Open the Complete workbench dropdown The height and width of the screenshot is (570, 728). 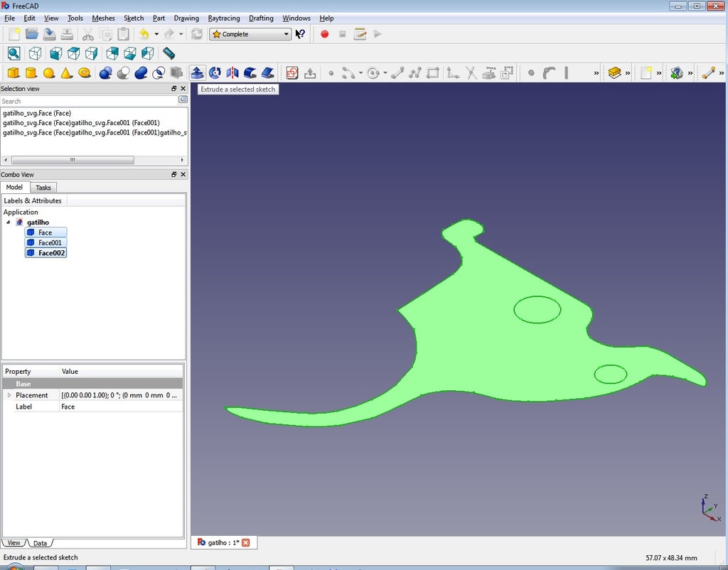pos(250,34)
